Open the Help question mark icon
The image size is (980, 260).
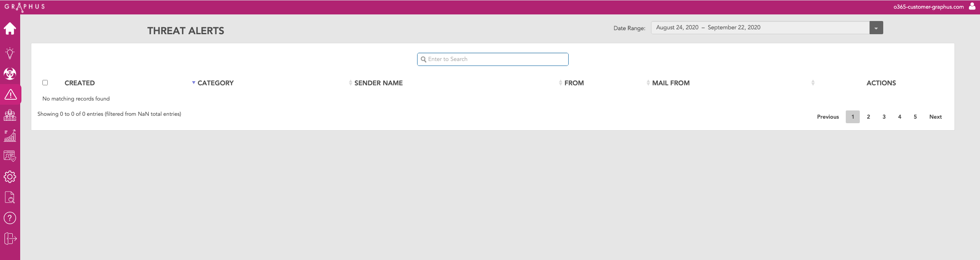[x=10, y=218]
